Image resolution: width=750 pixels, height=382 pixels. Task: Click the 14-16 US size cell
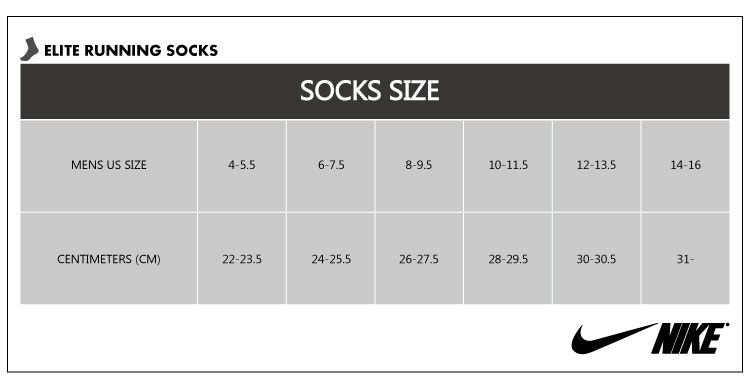685,165
